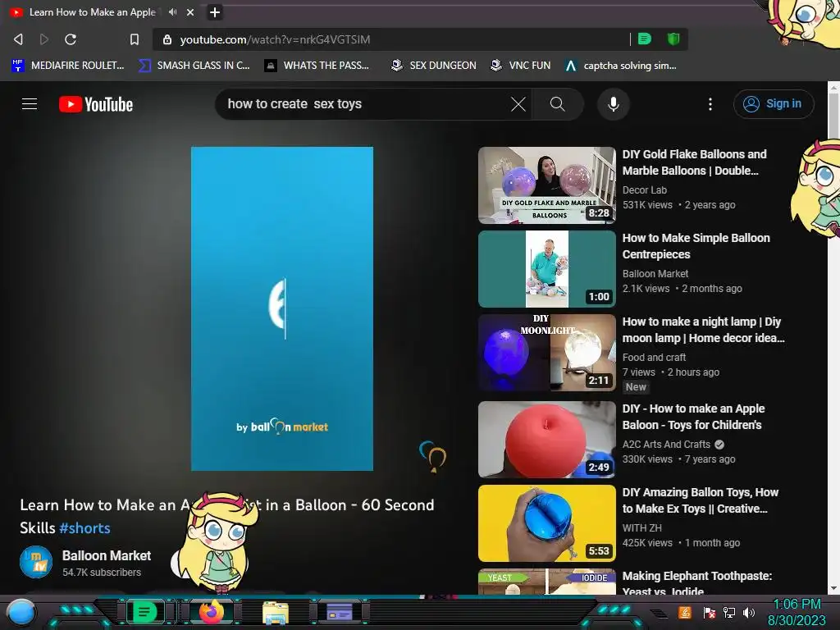
Task: Open a new browser tab
Action: point(215,12)
